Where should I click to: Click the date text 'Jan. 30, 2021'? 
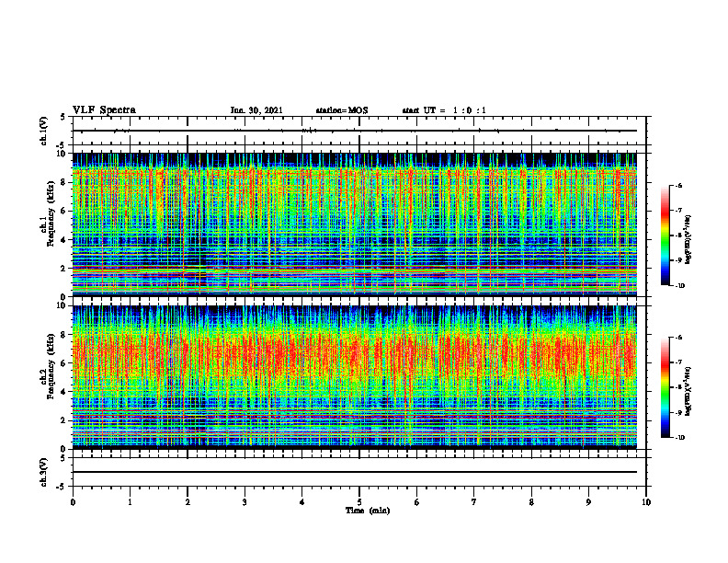click(x=256, y=110)
